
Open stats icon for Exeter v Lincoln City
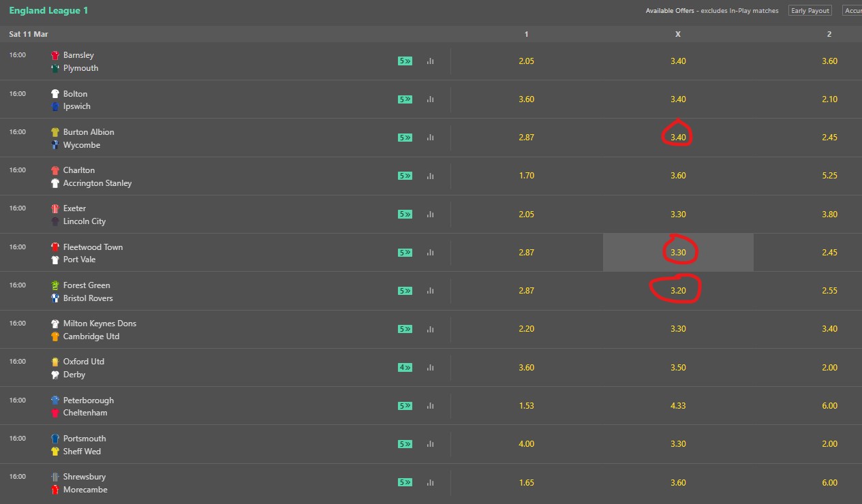pos(430,215)
